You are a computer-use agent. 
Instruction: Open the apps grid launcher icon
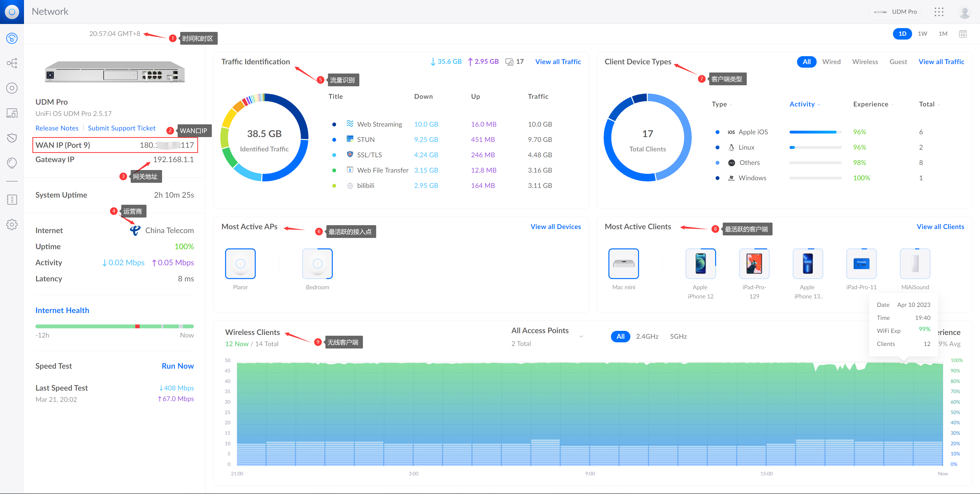pos(939,12)
